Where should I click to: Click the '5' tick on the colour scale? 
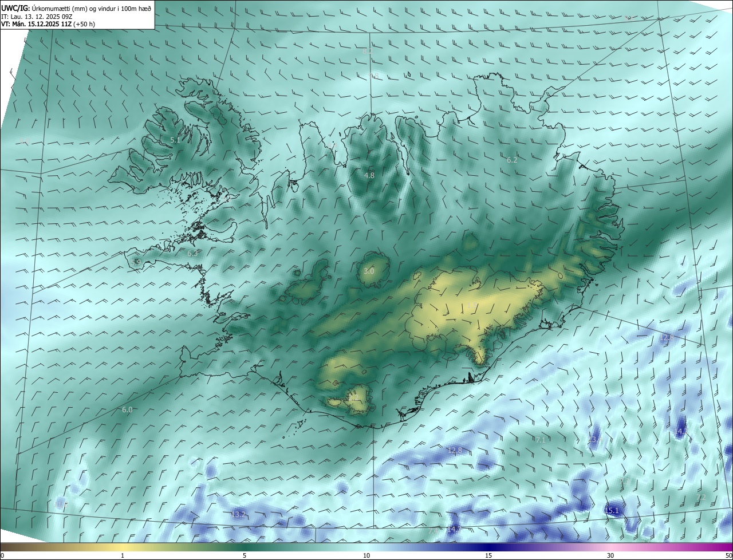tap(245, 555)
